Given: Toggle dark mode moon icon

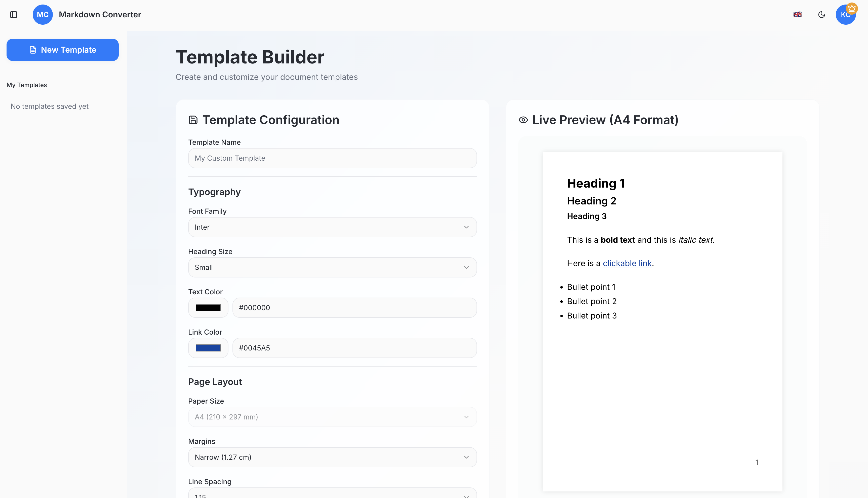Looking at the screenshot, I should click(x=821, y=14).
